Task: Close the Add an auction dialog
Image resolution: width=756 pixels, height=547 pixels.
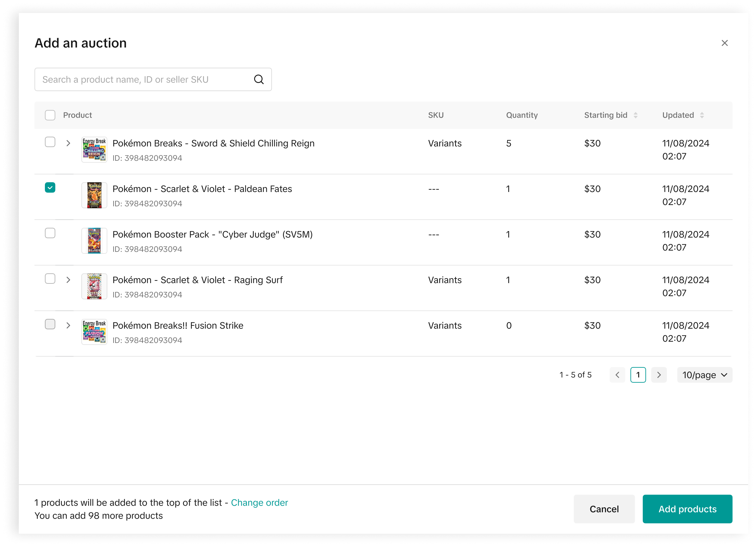Action: tap(724, 43)
